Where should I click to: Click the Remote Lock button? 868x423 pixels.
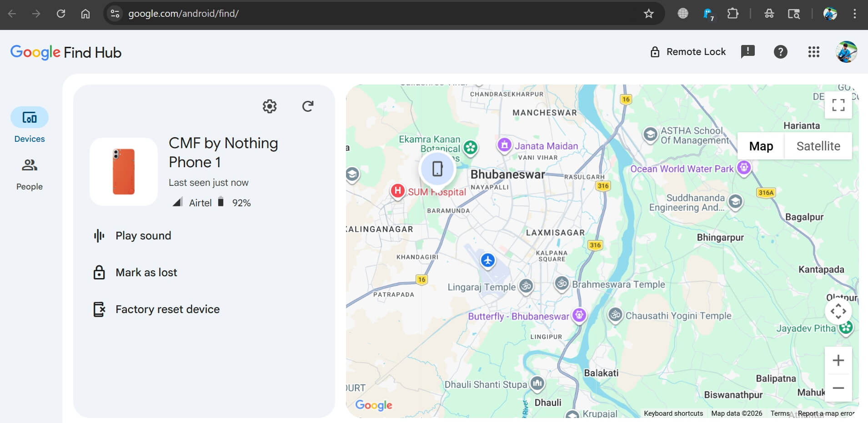[688, 52]
